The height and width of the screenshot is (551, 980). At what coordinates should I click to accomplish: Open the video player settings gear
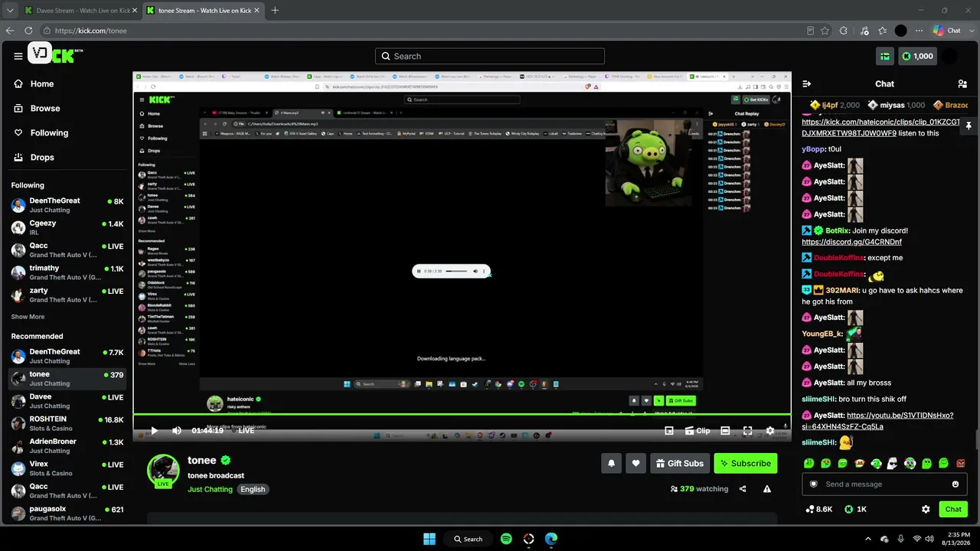tap(770, 431)
